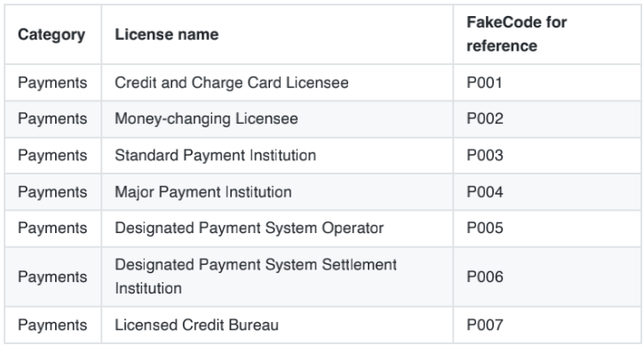Click the P006 code cell
644x346 pixels.
coord(547,277)
